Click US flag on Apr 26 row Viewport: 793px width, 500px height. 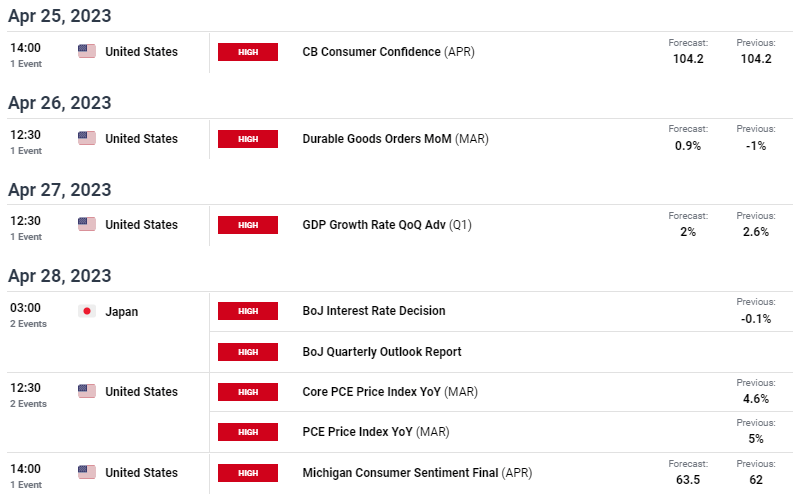[87, 138]
